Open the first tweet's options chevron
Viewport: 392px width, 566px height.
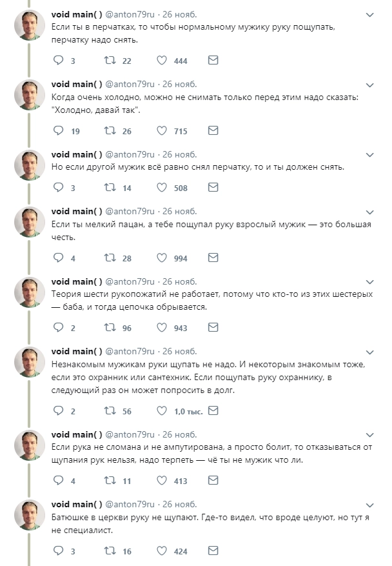pos(369,15)
